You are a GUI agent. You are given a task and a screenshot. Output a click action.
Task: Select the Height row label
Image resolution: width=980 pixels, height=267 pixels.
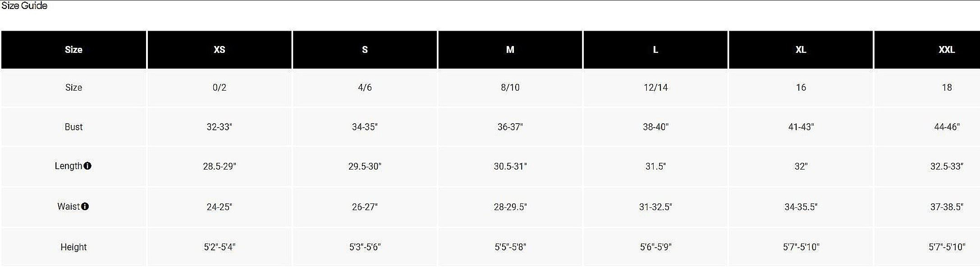click(x=73, y=247)
